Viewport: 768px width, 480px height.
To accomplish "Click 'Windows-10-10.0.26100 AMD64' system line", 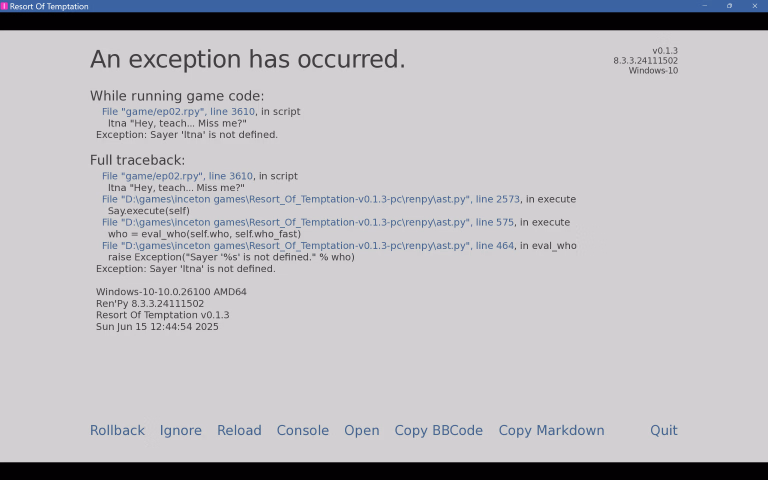I will [171, 292].
